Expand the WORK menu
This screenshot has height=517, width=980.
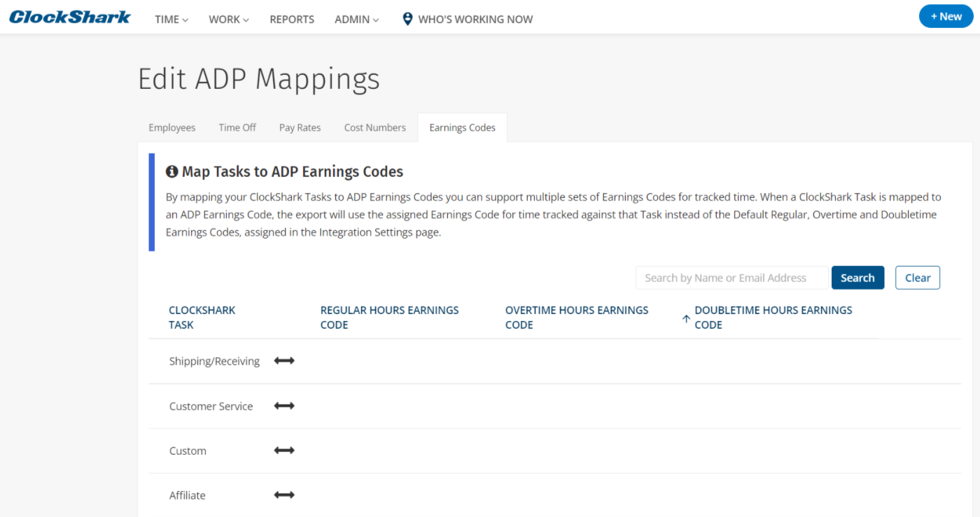point(229,20)
